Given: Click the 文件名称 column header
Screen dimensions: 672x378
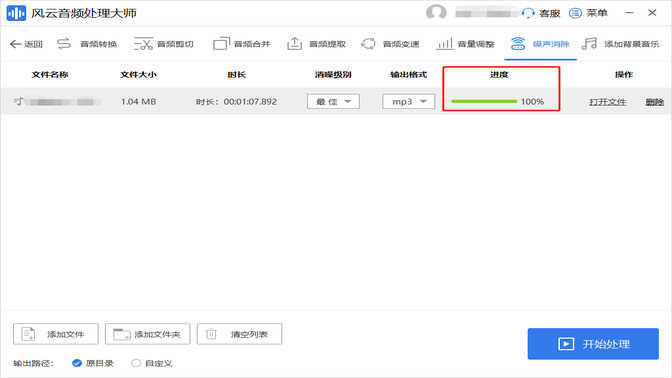Looking at the screenshot, I should click(50, 75).
